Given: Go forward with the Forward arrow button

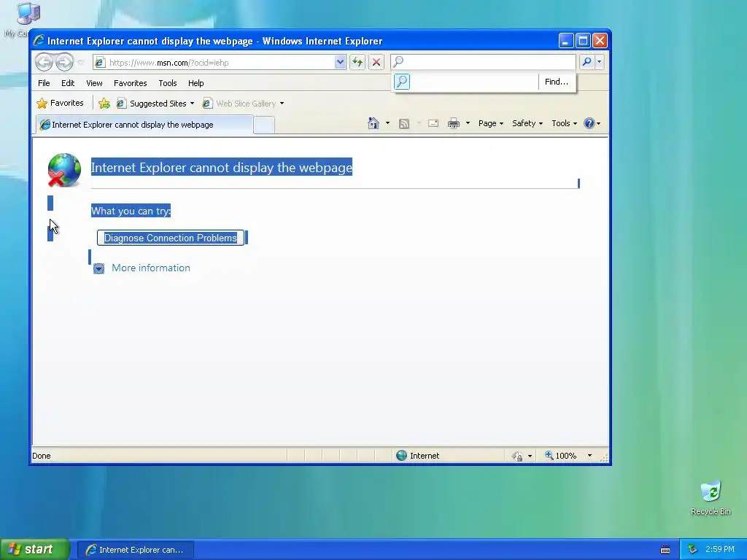Looking at the screenshot, I should tap(64, 62).
